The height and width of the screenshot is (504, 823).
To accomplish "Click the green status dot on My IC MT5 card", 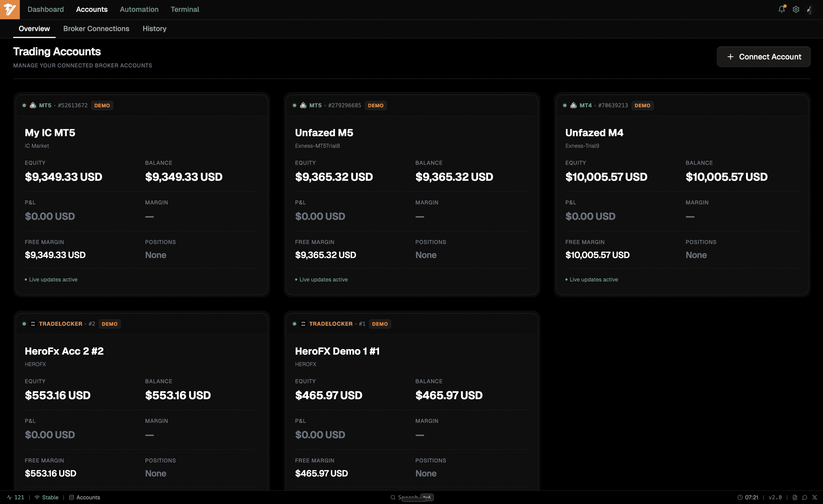I will 24,105.
